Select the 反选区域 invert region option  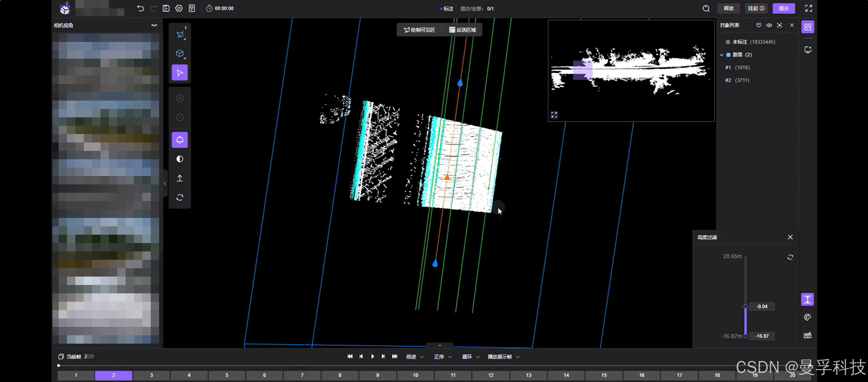(x=463, y=30)
